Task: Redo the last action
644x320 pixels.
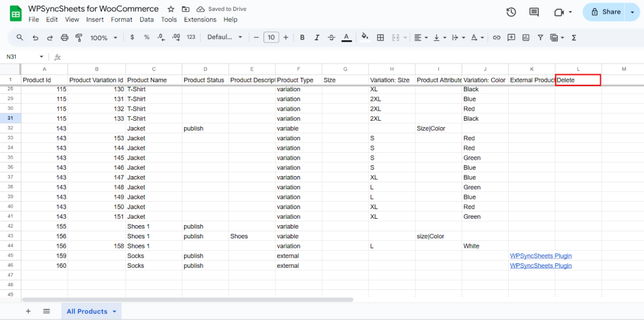Action: [x=50, y=37]
